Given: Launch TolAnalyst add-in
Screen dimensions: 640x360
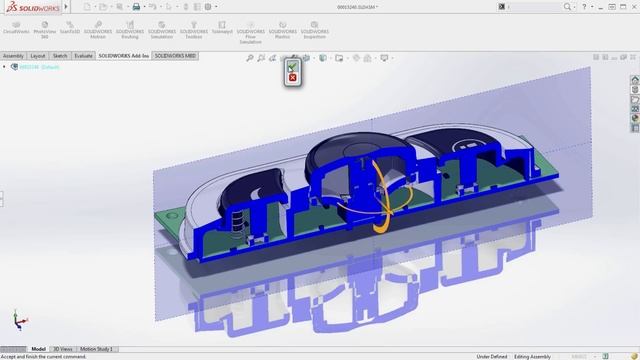Looking at the screenshot, I should (x=222, y=28).
